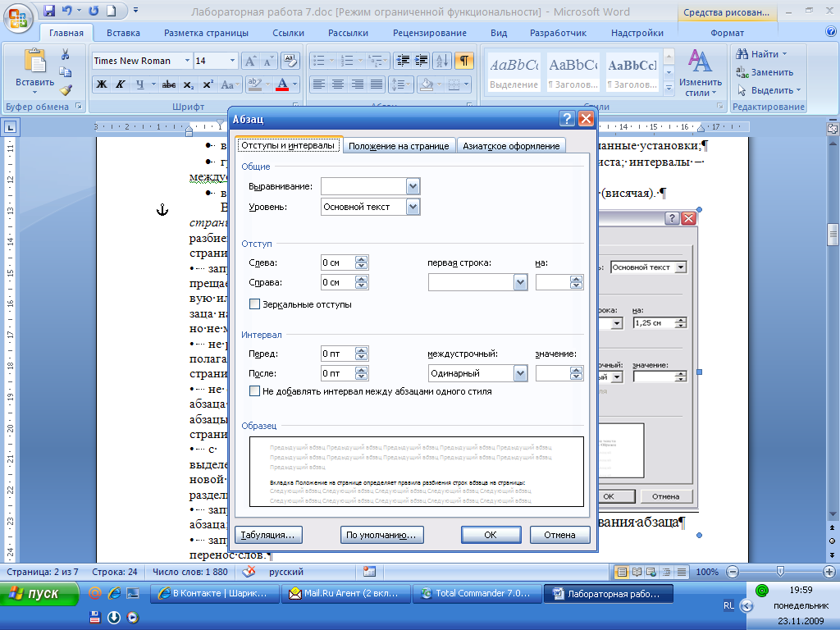This screenshot has height=630, width=840.
Task: Click После spacing value field
Action: [337, 373]
